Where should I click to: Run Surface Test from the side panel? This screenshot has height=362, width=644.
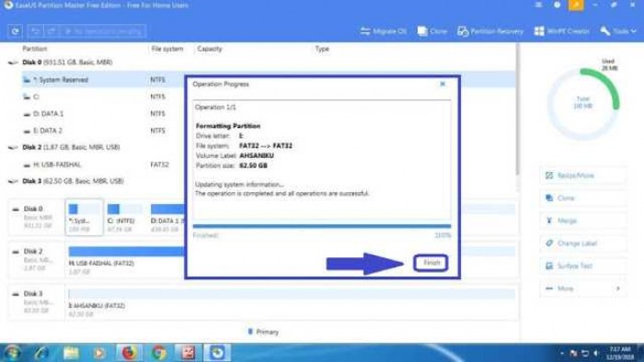pos(582,266)
